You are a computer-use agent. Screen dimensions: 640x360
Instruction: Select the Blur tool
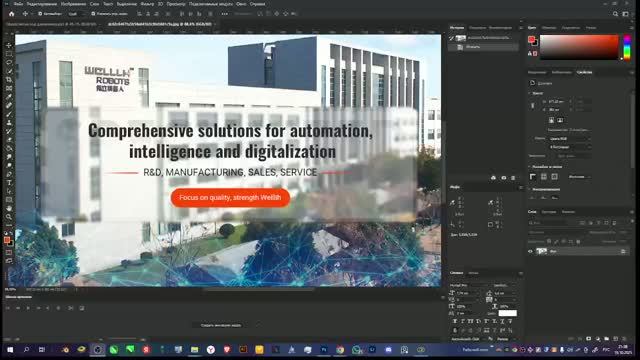pyautogui.click(x=9, y=157)
